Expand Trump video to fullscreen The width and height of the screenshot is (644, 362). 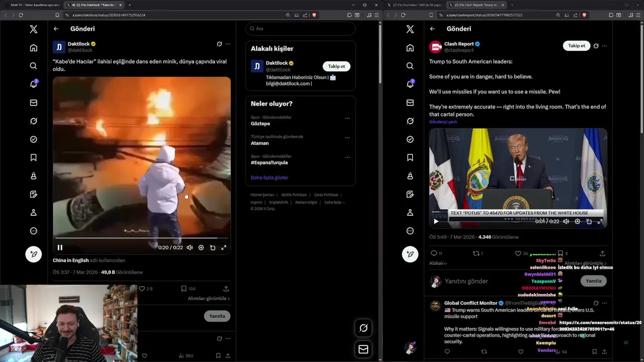[x=600, y=221]
